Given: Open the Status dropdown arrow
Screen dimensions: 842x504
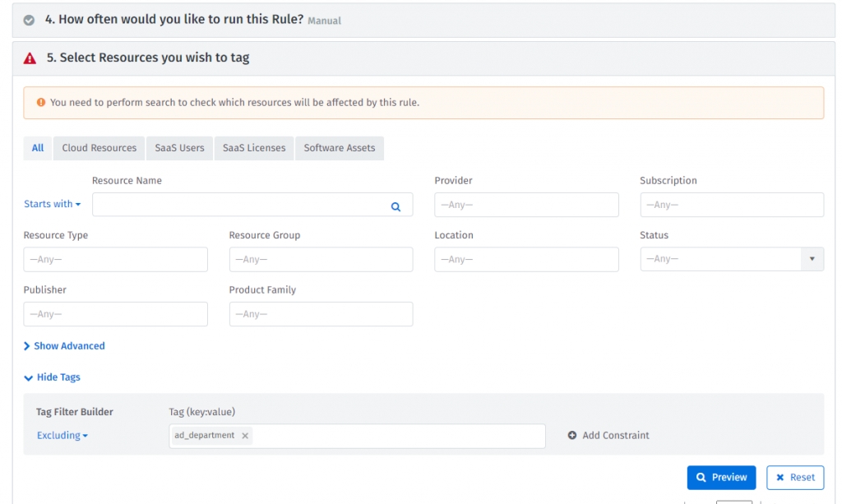Looking at the screenshot, I should [812, 259].
